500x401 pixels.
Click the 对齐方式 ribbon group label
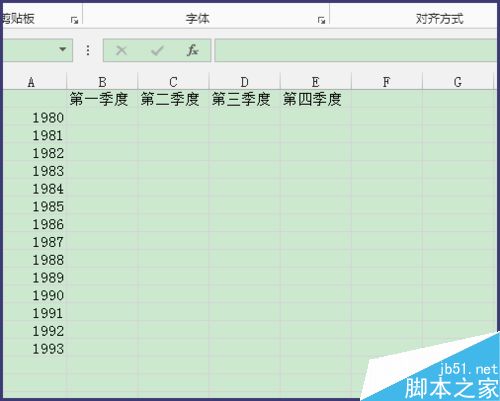[439, 19]
